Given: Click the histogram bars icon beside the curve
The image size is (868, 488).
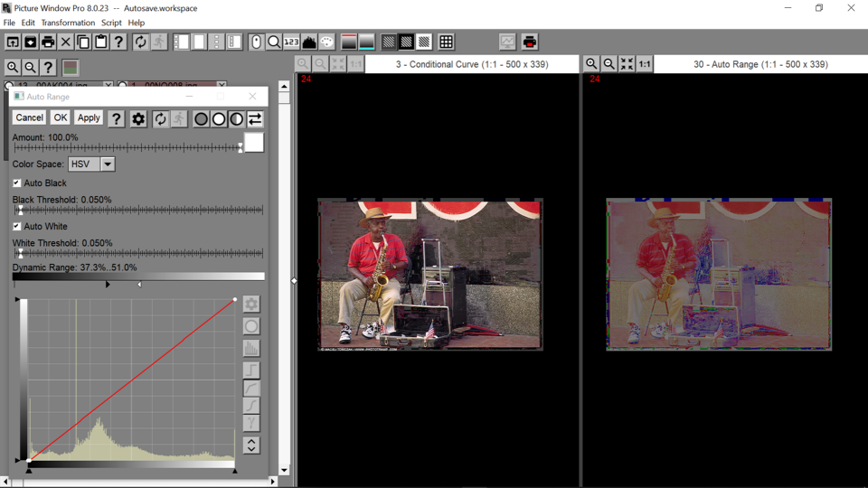Looking at the screenshot, I should [251, 349].
